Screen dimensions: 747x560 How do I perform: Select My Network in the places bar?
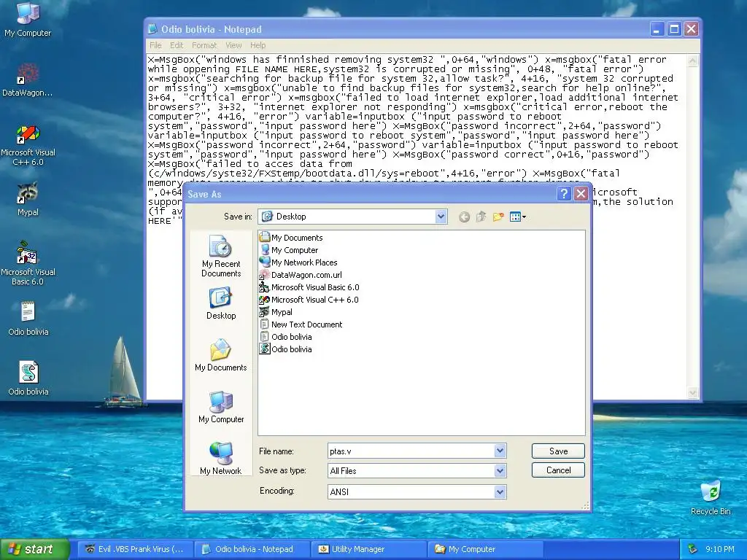click(x=220, y=458)
